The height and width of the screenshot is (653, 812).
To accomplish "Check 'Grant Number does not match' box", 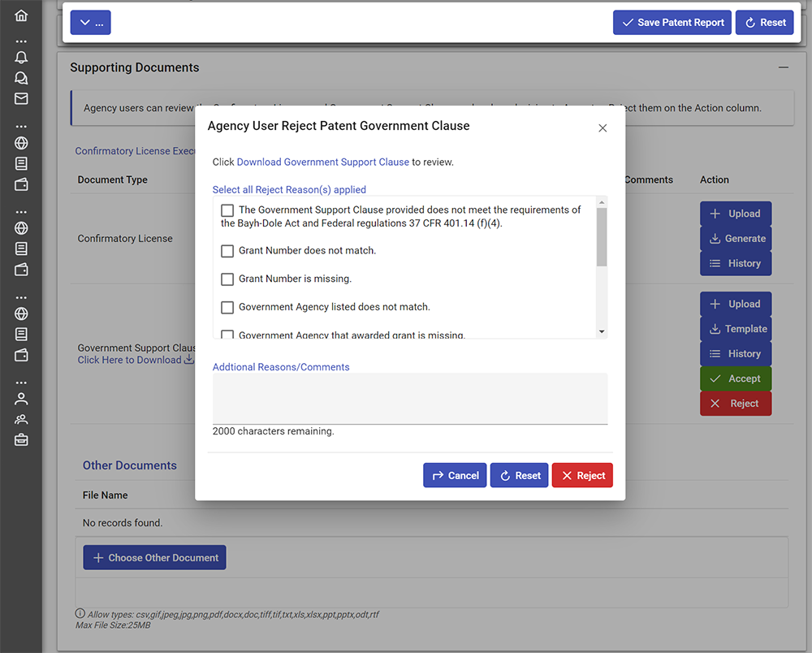I will tap(227, 251).
